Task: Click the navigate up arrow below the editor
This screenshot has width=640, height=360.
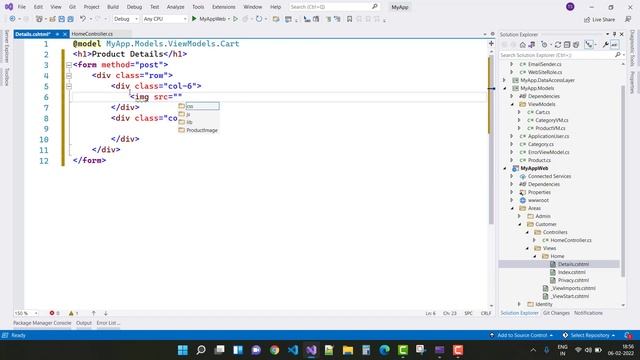Action: point(93,313)
